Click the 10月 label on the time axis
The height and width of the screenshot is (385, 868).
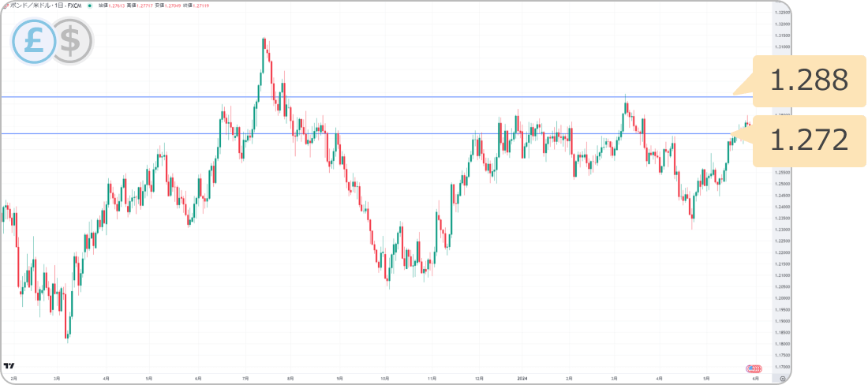pos(384,379)
